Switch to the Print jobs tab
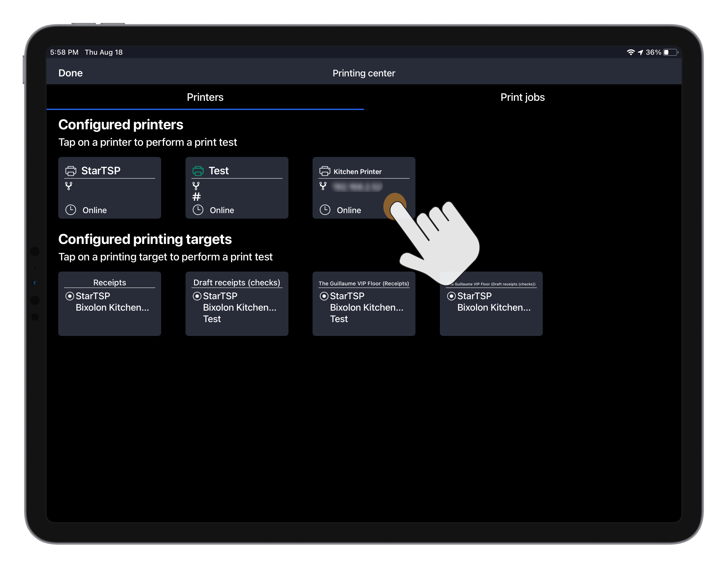The height and width of the screenshot is (569, 728). tap(522, 97)
